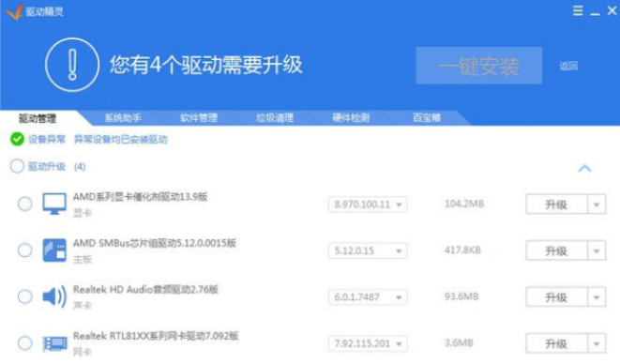620x364 pixels.
Task: Select the Realtek HD Audio driver checkbox
Action: point(25,296)
